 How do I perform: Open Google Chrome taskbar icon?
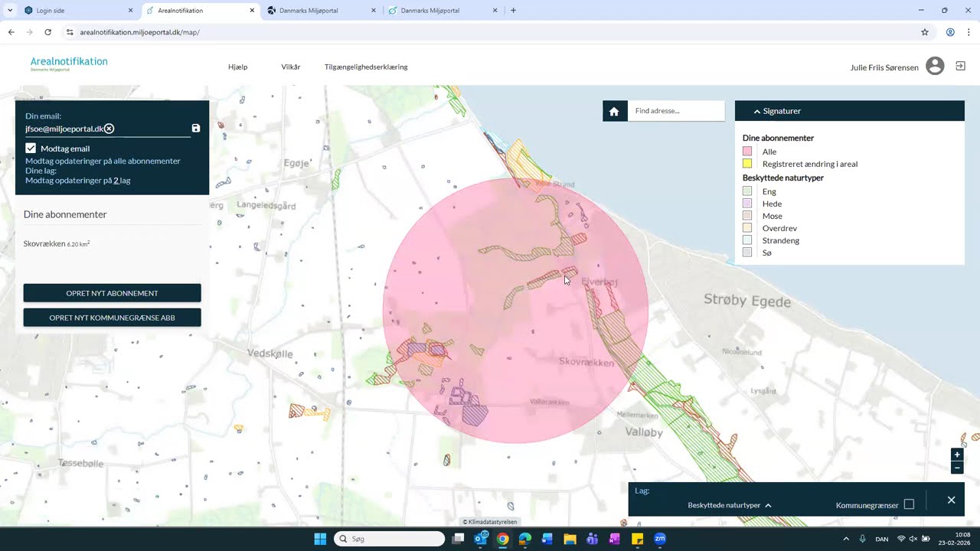(502, 539)
